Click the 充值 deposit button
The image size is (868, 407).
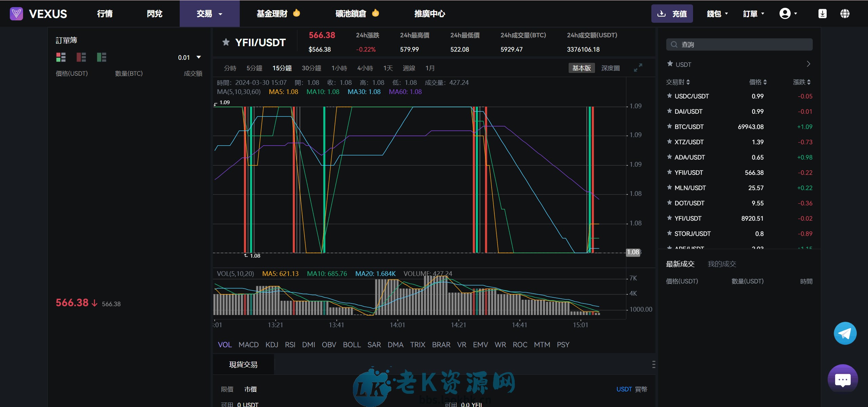point(672,13)
